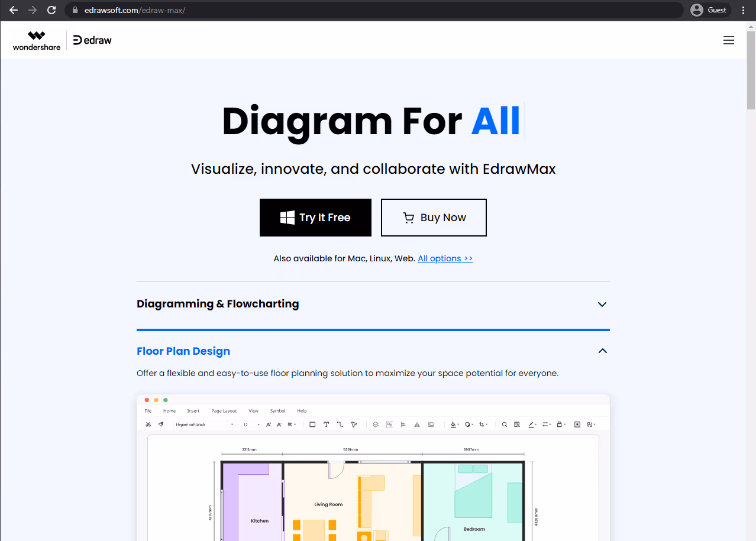Click the "Visualize, innovate, and collaborate" subtitle
Screen dimensions: 756x541
(373, 169)
